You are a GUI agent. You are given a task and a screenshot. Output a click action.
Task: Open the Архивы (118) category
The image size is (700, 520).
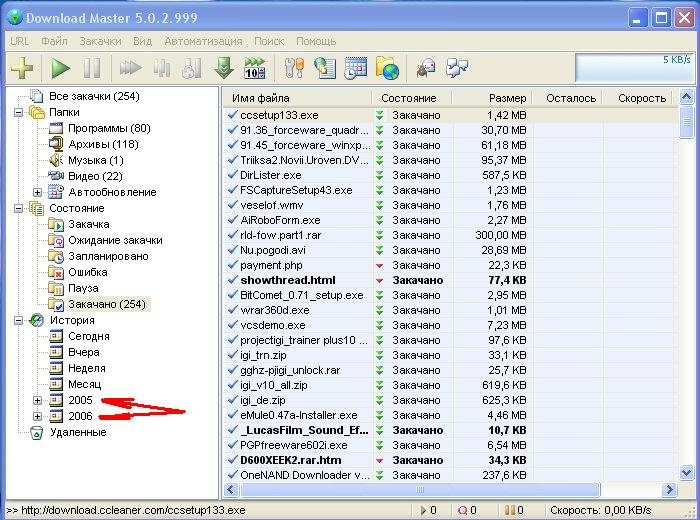tap(103, 145)
